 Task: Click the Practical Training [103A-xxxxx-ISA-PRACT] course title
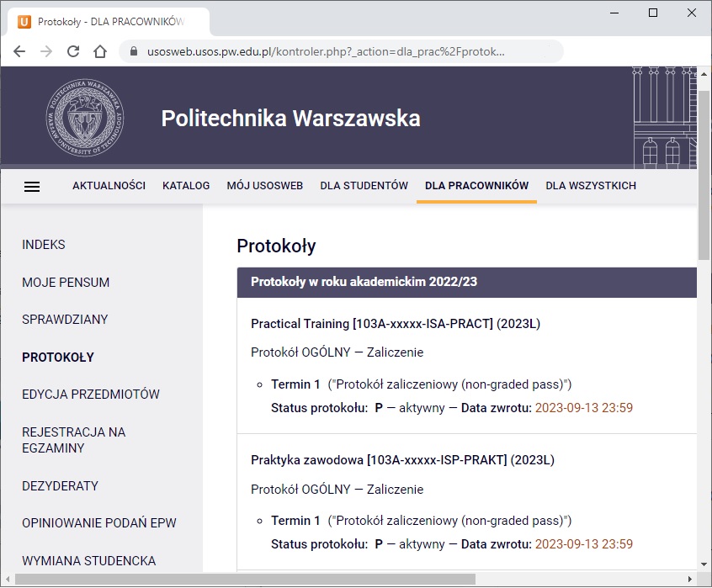point(396,324)
